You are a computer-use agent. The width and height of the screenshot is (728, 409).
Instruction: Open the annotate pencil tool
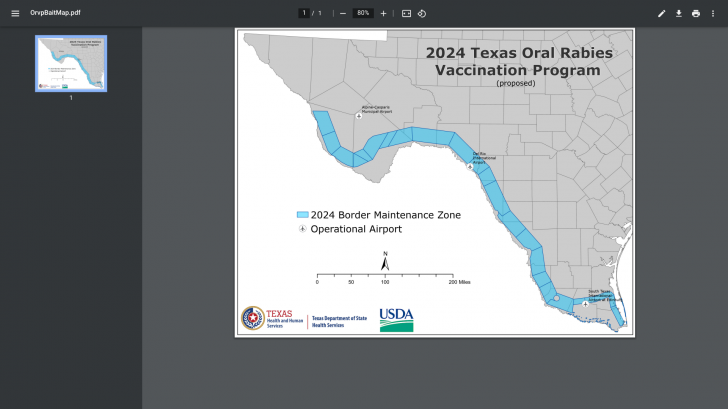pos(661,13)
